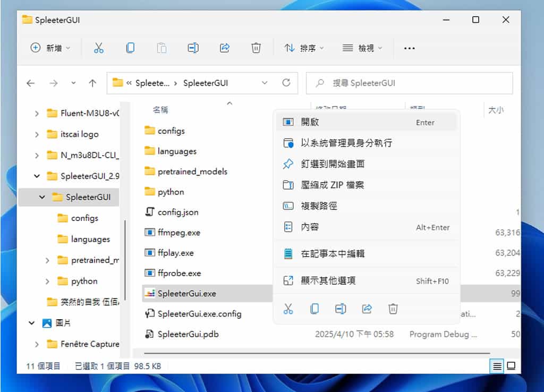The width and height of the screenshot is (544, 392).
Task: Click the Share icon in the context menu
Action: pyautogui.click(x=367, y=309)
